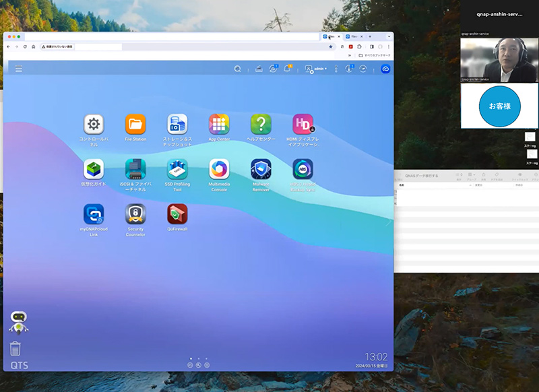Click the Finder tag icon
Viewport: 539px width, 392px height.
pos(497,175)
